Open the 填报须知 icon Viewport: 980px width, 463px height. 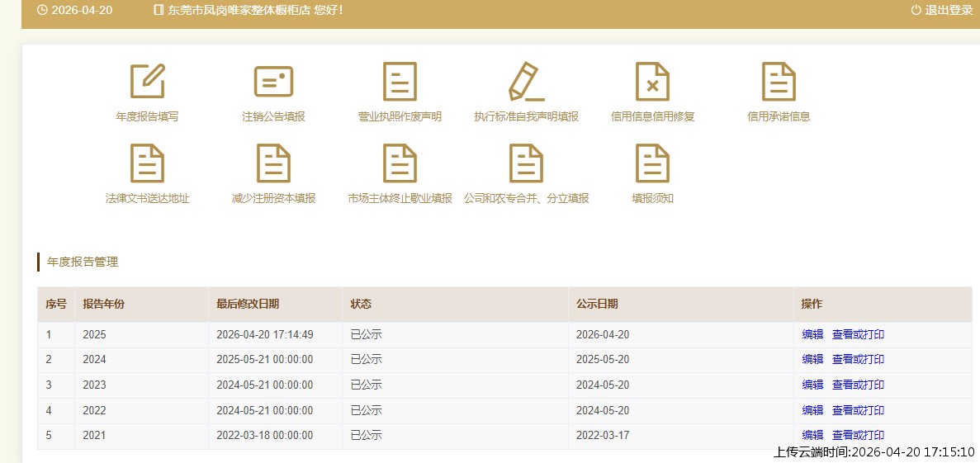pyautogui.click(x=652, y=163)
